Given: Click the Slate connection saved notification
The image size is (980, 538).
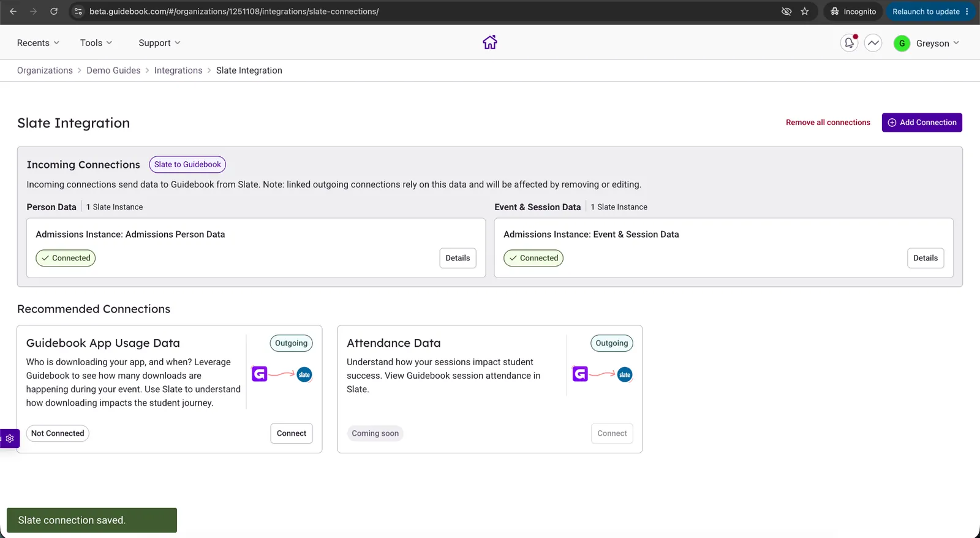Looking at the screenshot, I should point(92,520).
